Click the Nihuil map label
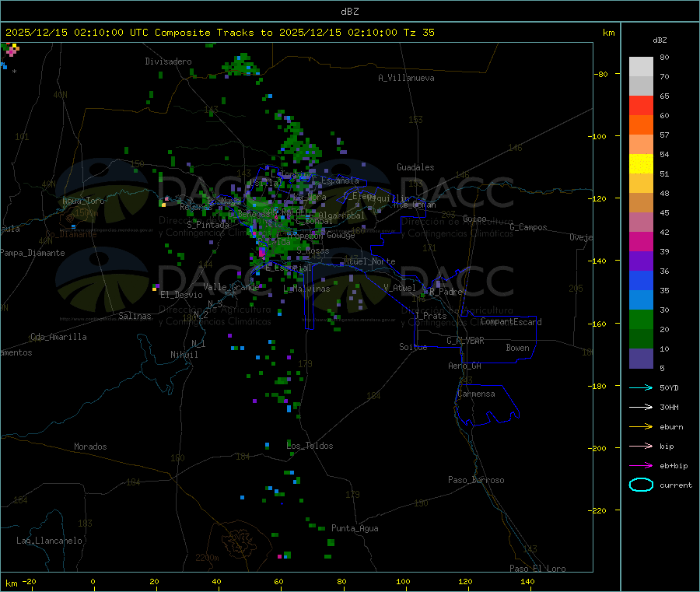 (184, 355)
